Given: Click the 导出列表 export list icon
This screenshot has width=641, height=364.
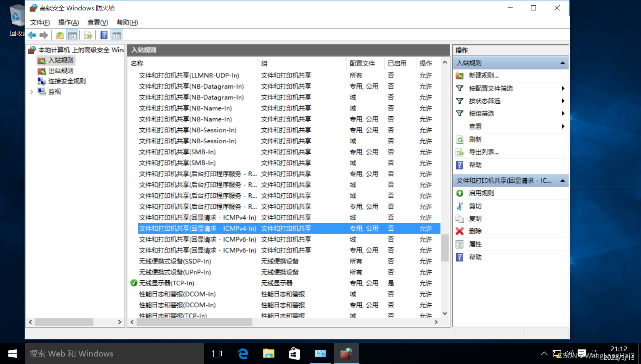Looking at the screenshot, I should tap(460, 152).
